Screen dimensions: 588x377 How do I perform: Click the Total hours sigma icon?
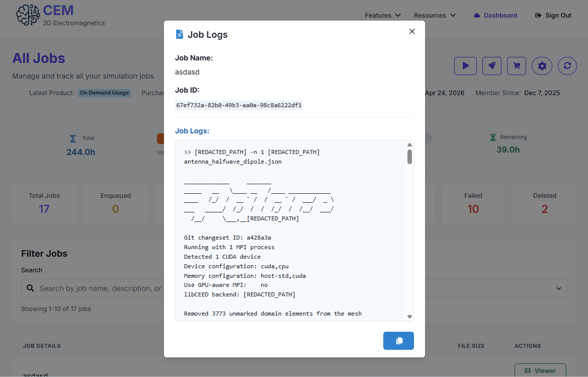click(73, 139)
